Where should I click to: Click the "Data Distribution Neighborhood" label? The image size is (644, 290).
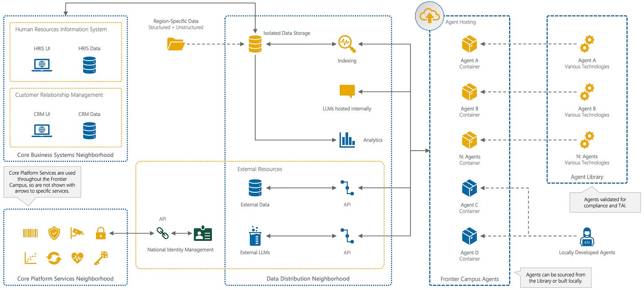pos(308,279)
